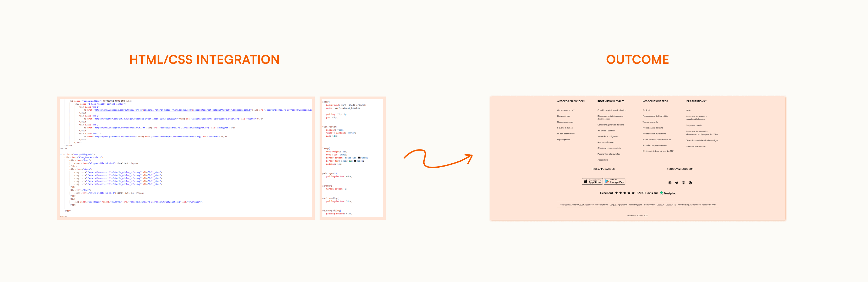The width and height of the screenshot is (868, 282).
Task: Open 'Statut de nos services' link
Action: click(696, 146)
